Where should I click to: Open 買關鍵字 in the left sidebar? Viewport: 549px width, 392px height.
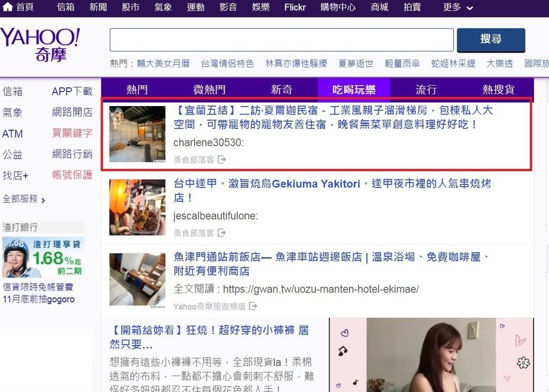pyautogui.click(x=72, y=133)
